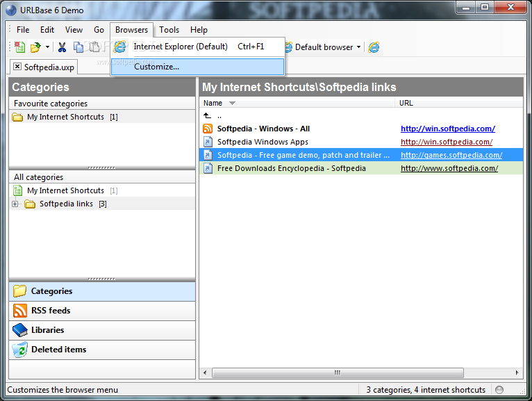Select the Softpedia - Free game demo row

(x=361, y=155)
